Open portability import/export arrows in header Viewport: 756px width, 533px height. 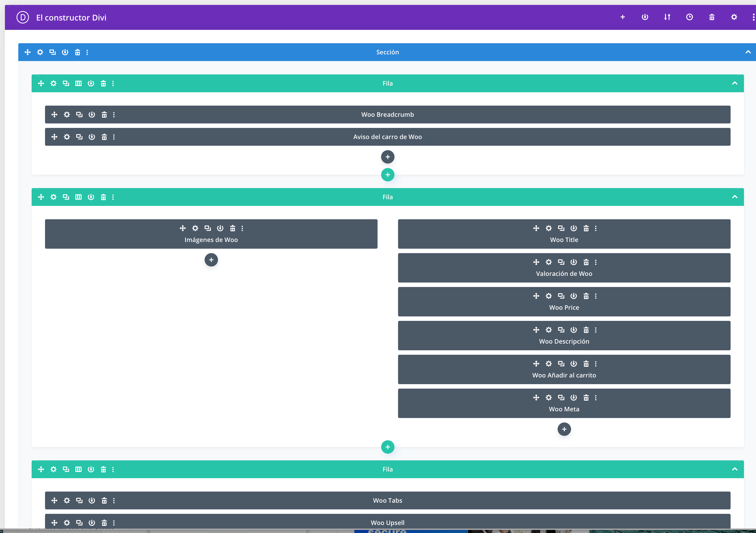point(667,17)
